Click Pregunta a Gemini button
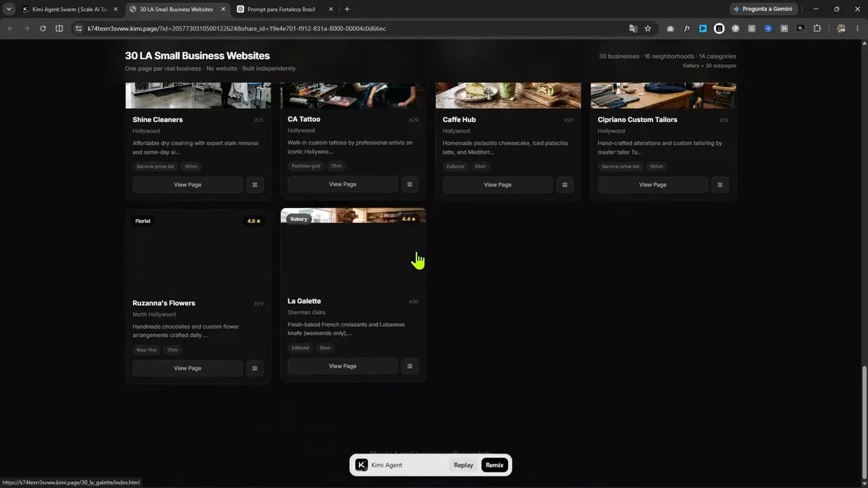This screenshot has height=488, width=868. tap(763, 9)
